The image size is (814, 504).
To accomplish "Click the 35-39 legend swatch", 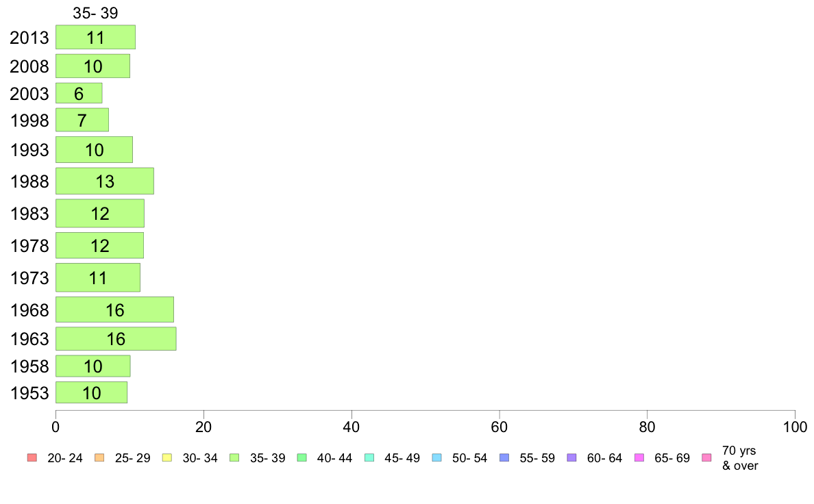I will [234, 458].
